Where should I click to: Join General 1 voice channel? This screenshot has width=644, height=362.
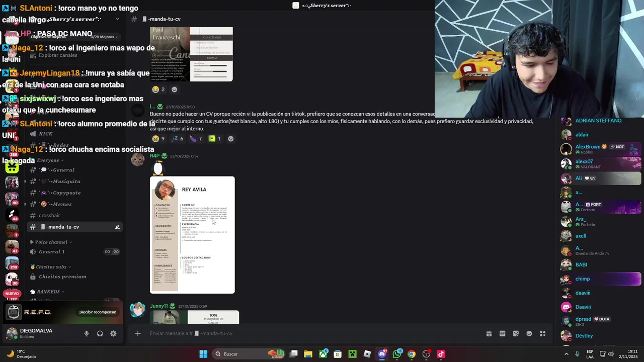[74, 252]
